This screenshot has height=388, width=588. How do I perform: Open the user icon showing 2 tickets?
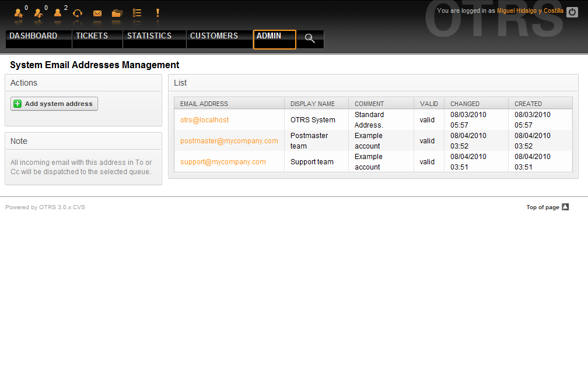(58, 13)
